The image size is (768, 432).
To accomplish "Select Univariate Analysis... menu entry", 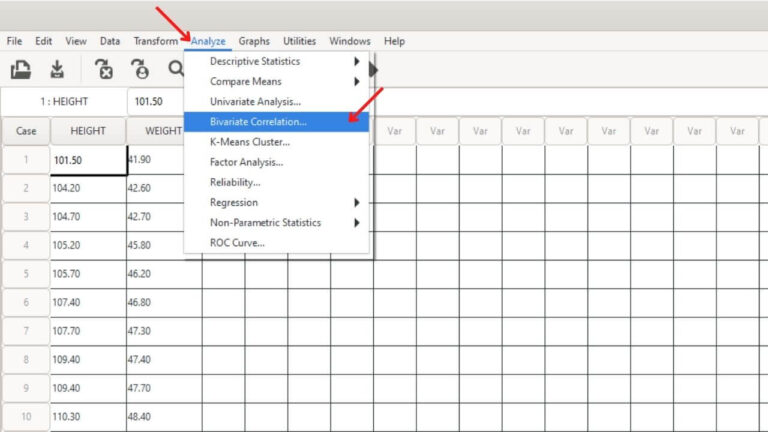I will (x=276, y=101).
